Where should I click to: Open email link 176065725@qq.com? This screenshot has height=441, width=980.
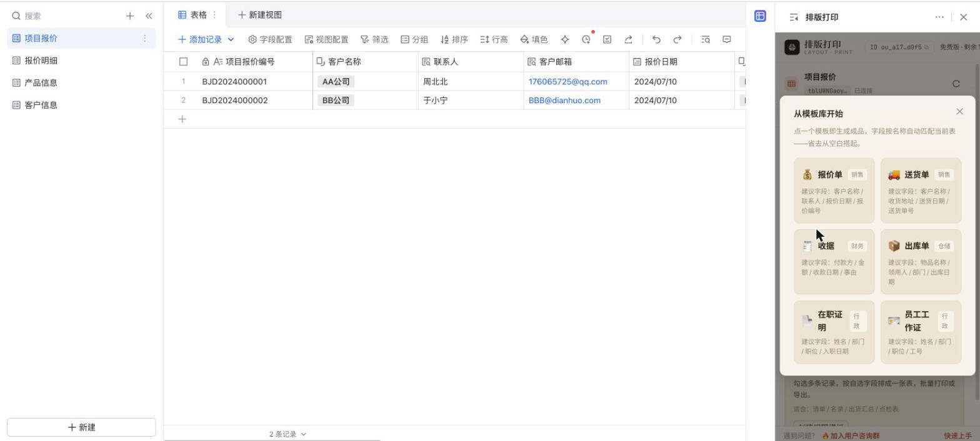(x=568, y=82)
